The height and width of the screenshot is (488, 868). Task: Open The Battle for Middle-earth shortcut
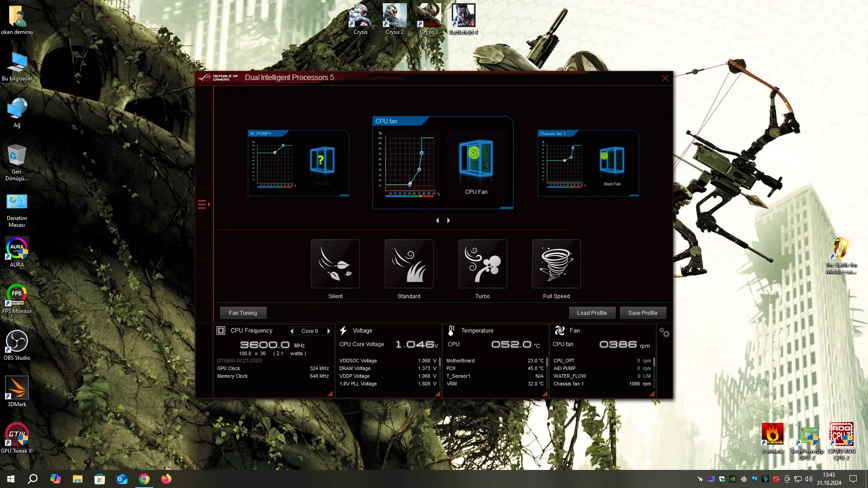tap(841, 256)
